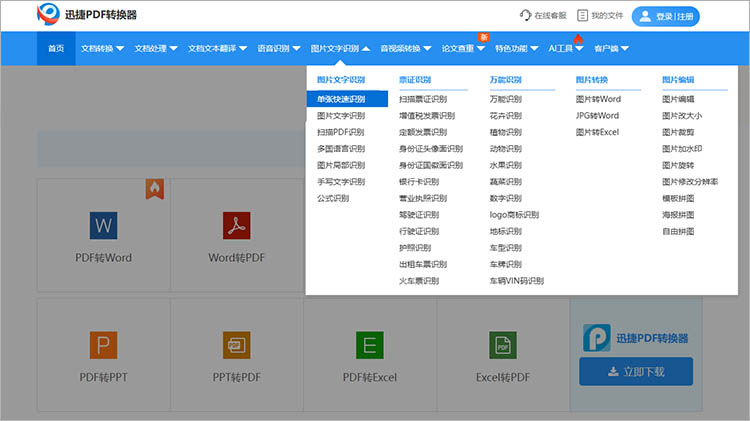
Task: Open 营业执照识别 link
Action: tap(423, 198)
